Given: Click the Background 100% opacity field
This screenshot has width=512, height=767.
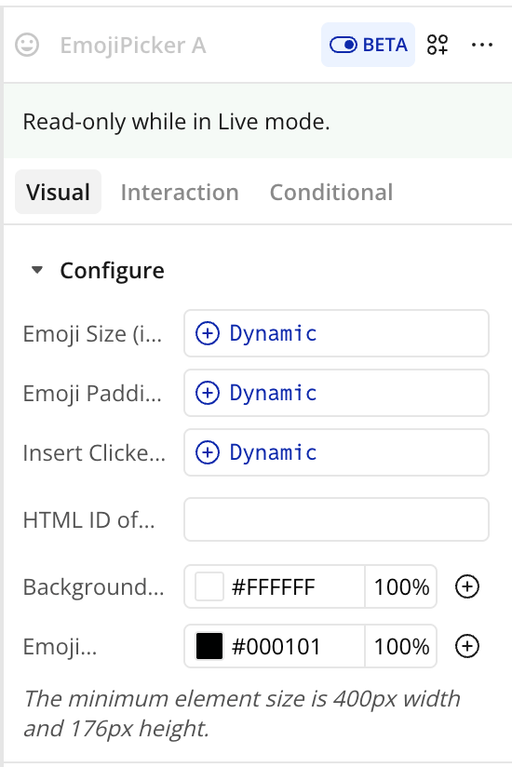Looking at the screenshot, I should point(401,587).
